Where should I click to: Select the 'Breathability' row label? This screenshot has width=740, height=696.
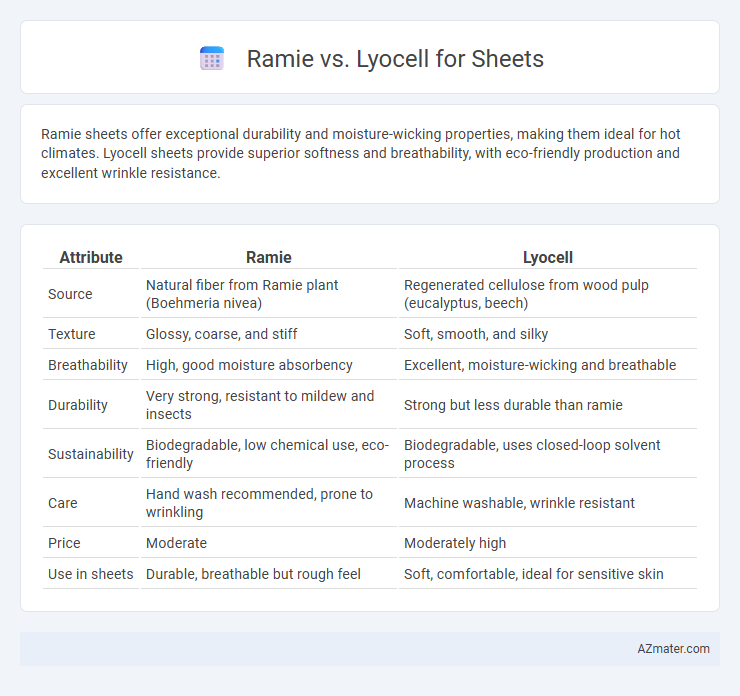pyautogui.click(x=88, y=365)
